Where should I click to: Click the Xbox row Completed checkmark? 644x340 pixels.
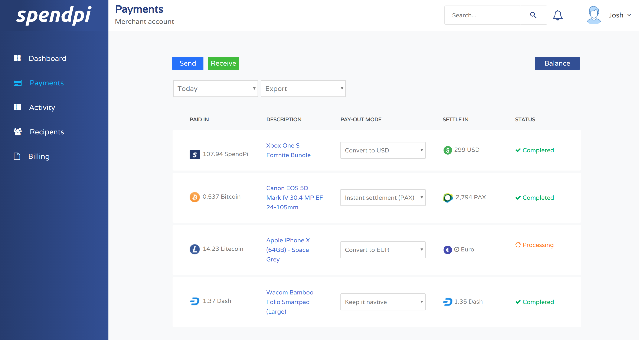[518, 150]
